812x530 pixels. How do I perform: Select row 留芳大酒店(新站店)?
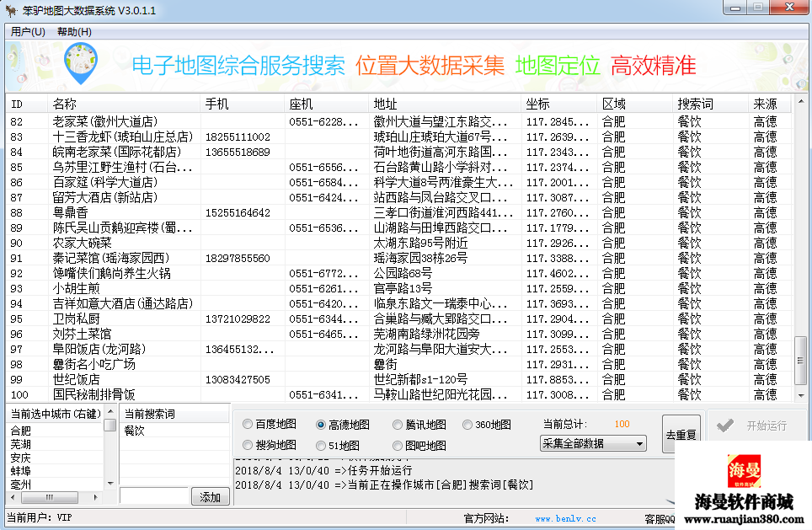[398, 197]
